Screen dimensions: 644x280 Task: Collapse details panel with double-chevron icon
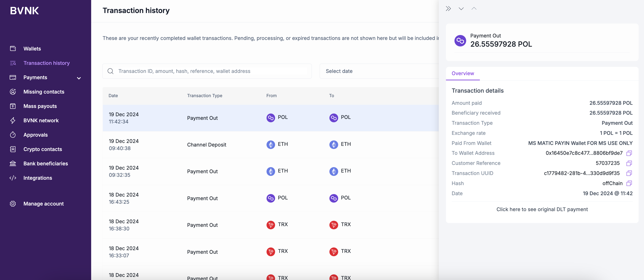coord(448,9)
